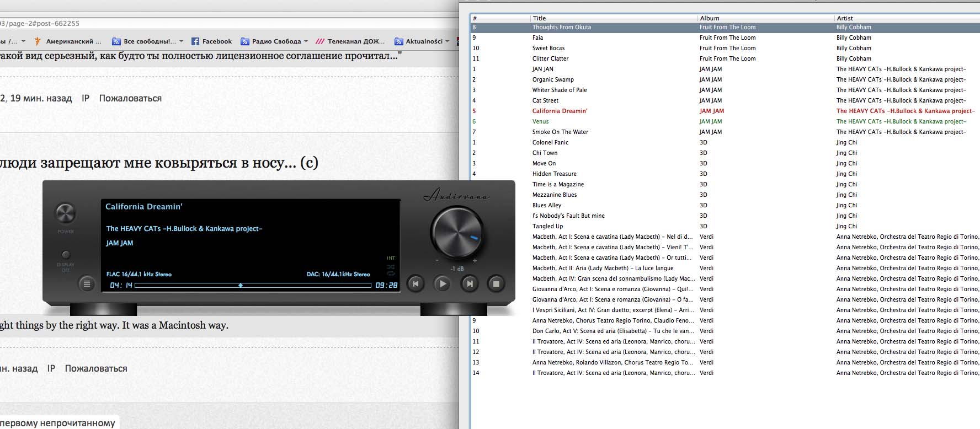Sort playlist by # column header
The width and height of the screenshot is (980, 429).
coord(500,18)
